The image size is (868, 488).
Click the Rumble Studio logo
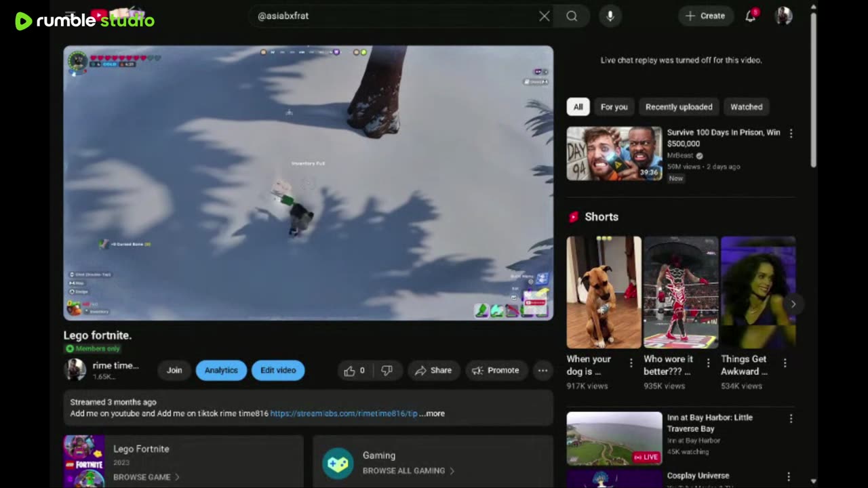[85, 20]
